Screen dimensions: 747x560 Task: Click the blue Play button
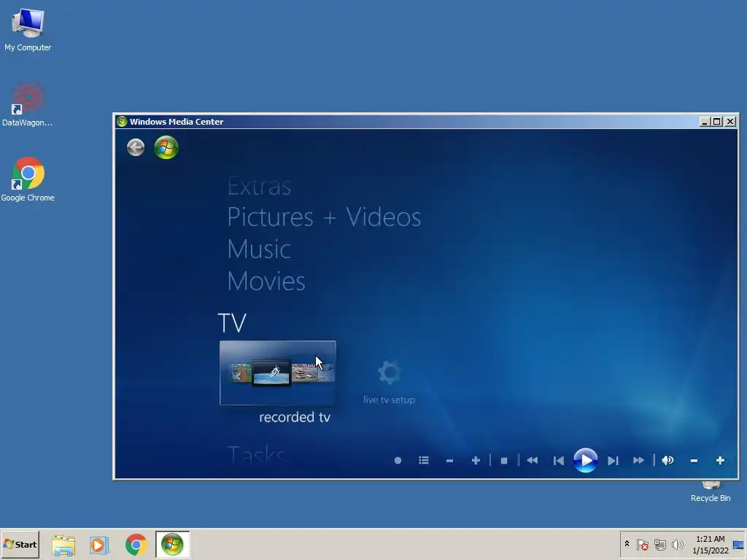[x=586, y=461]
